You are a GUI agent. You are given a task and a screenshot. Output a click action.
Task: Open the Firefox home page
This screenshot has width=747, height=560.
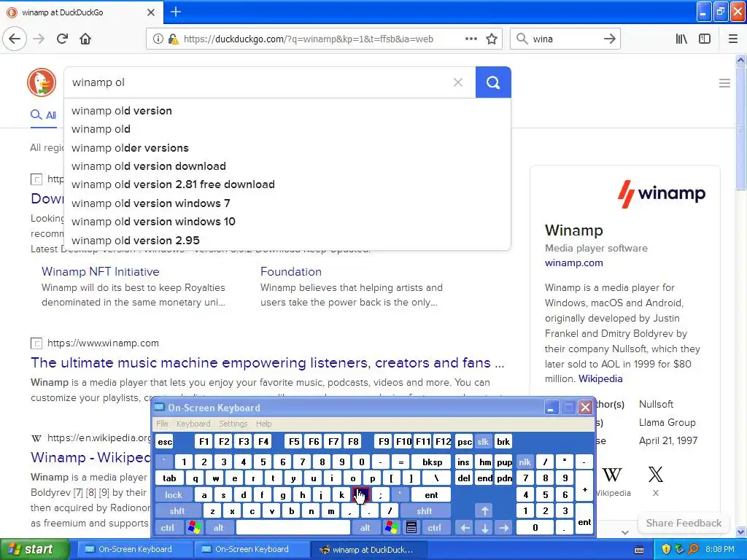click(x=85, y=39)
